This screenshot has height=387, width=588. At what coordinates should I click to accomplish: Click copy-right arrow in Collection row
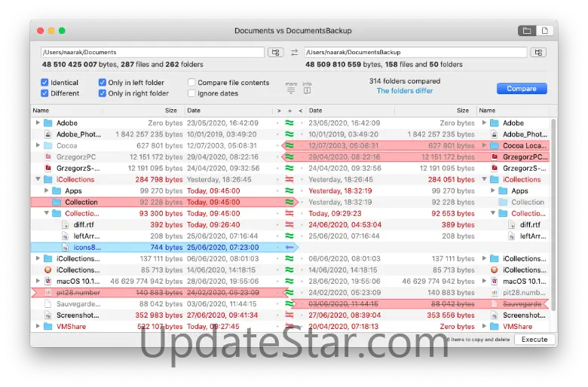pyautogui.click(x=290, y=203)
